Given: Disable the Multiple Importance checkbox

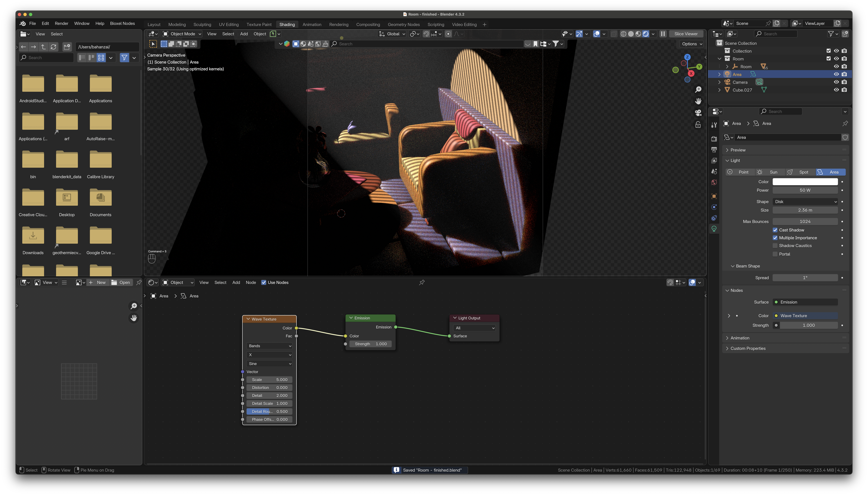Looking at the screenshot, I should click(x=775, y=238).
